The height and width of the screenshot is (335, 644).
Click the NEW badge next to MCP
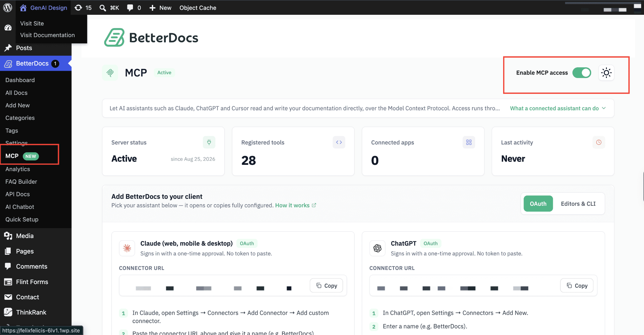click(31, 156)
